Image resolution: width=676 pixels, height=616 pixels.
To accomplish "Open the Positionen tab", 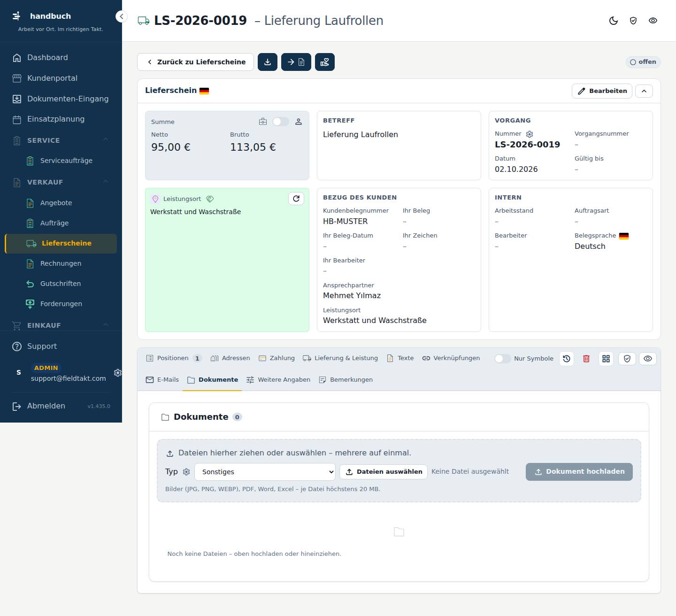I will click(174, 358).
